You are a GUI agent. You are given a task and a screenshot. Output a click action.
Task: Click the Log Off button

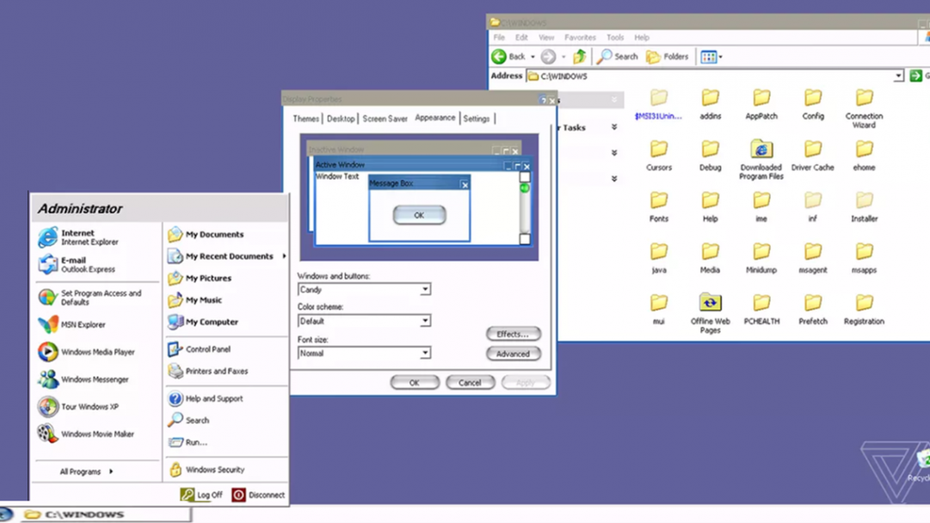point(201,495)
